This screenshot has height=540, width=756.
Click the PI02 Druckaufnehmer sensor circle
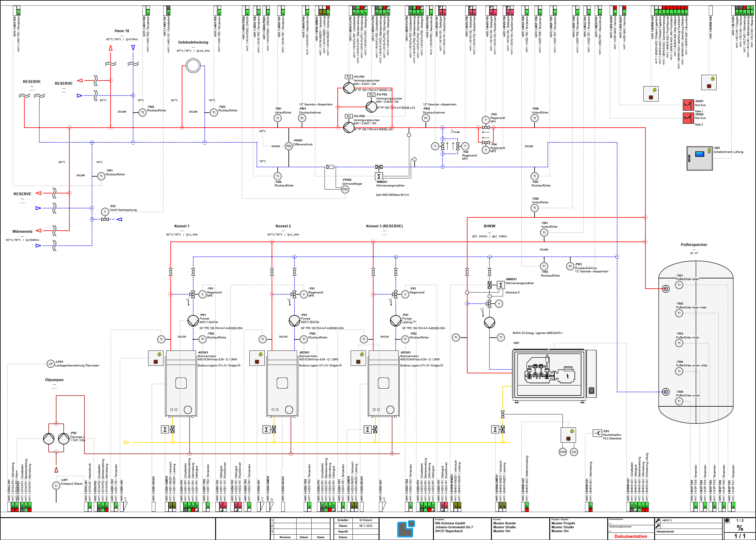coord(426,118)
